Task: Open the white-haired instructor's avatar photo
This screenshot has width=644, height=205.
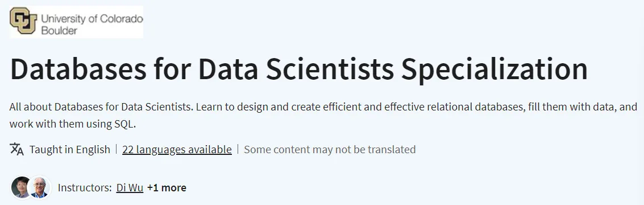Action: pyautogui.click(x=40, y=187)
